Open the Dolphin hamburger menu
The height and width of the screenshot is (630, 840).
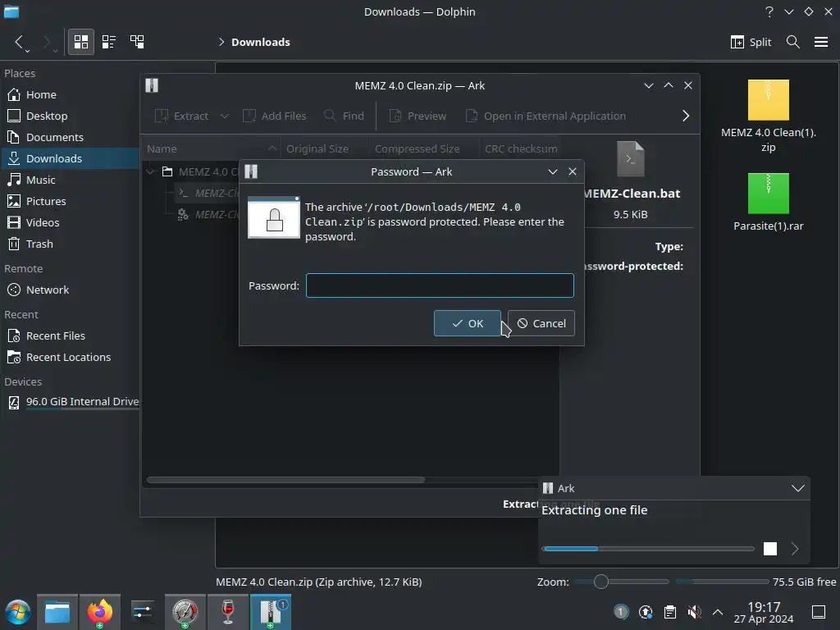(x=821, y=42)
